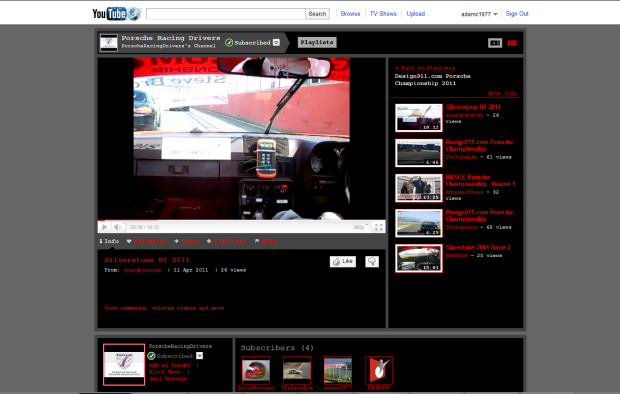620x394 pixels.
Task: Switch to red grid view icon
Action: (512, 43)
